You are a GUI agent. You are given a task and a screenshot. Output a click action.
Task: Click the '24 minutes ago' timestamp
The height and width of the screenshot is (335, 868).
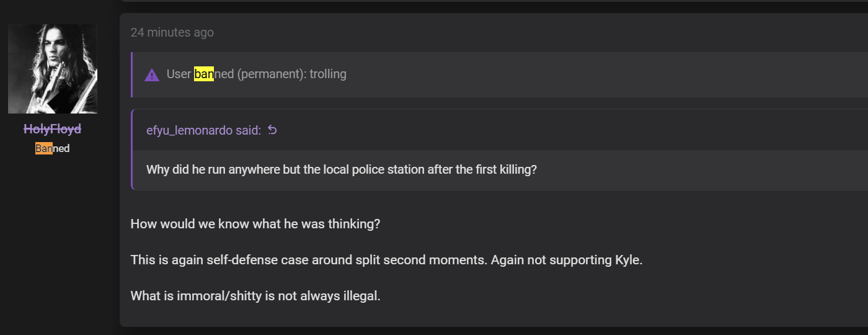coord(172,32)
